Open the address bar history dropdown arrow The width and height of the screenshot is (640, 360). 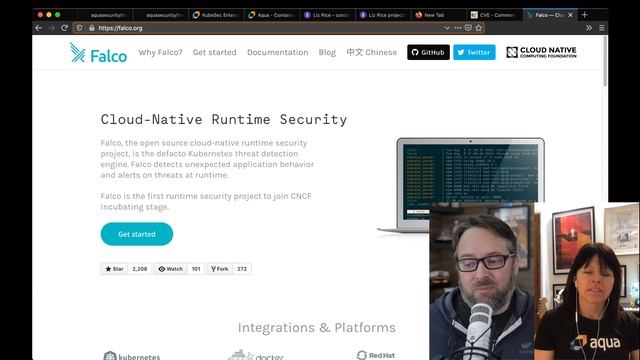coord(447,28)
